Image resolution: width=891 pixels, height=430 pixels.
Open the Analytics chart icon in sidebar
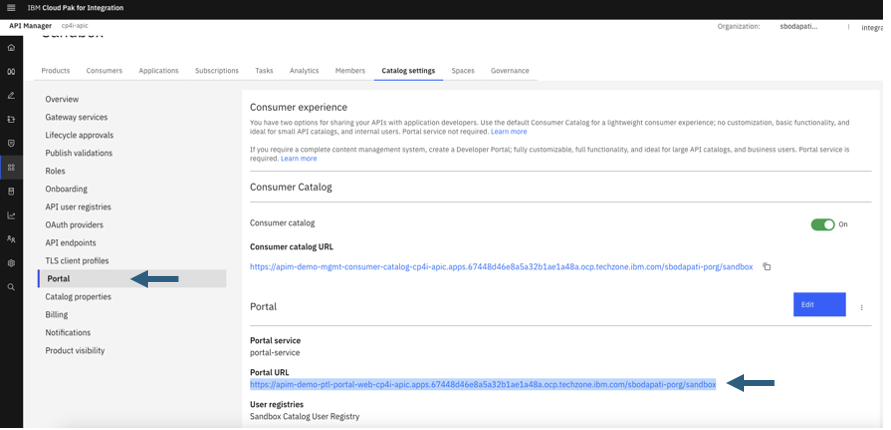tap(11, 215)
